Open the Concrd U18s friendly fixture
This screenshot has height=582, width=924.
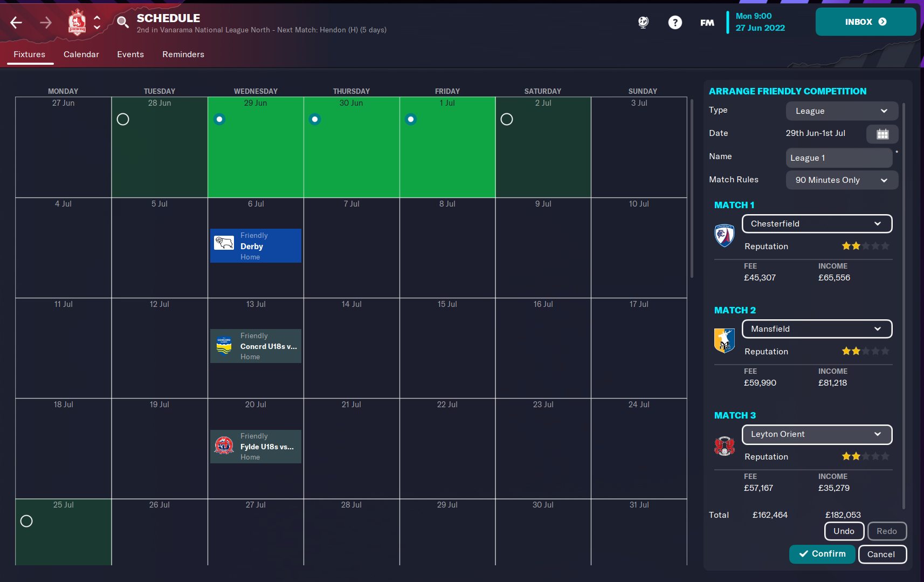click(256, 346)
